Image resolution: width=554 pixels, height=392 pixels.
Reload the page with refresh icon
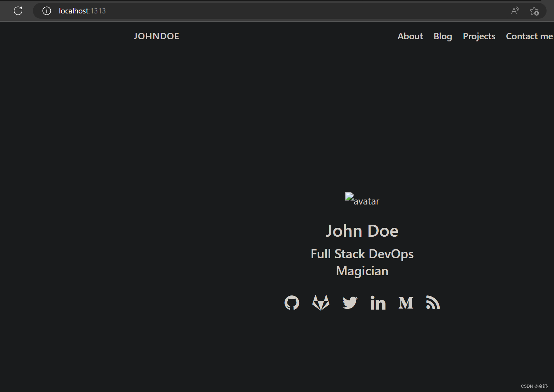(x=18, y=11)
